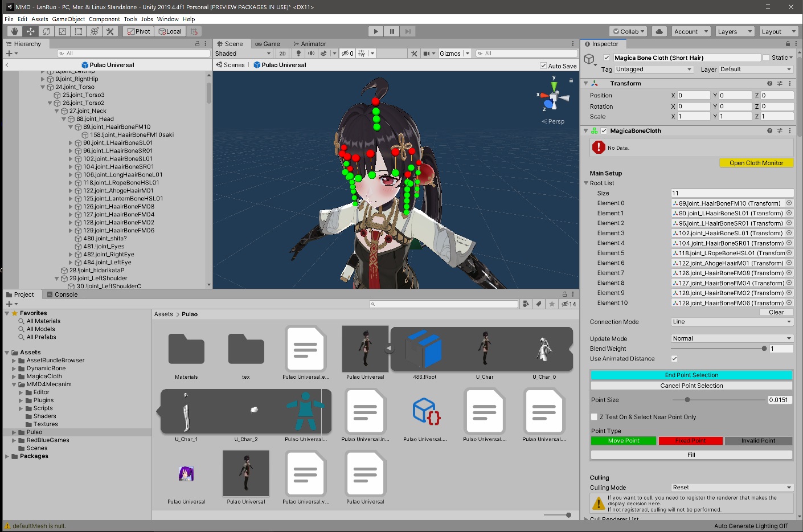The image size is (803, 532).
Task: Toggle 2D mode in Scene view
Action: coord(282,54)
